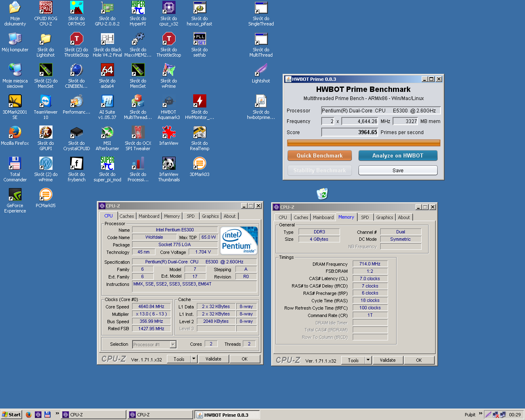Screen dimensions: 525x420
Task: Open GeForce Experience icon
Action: [x=15, y=201]
